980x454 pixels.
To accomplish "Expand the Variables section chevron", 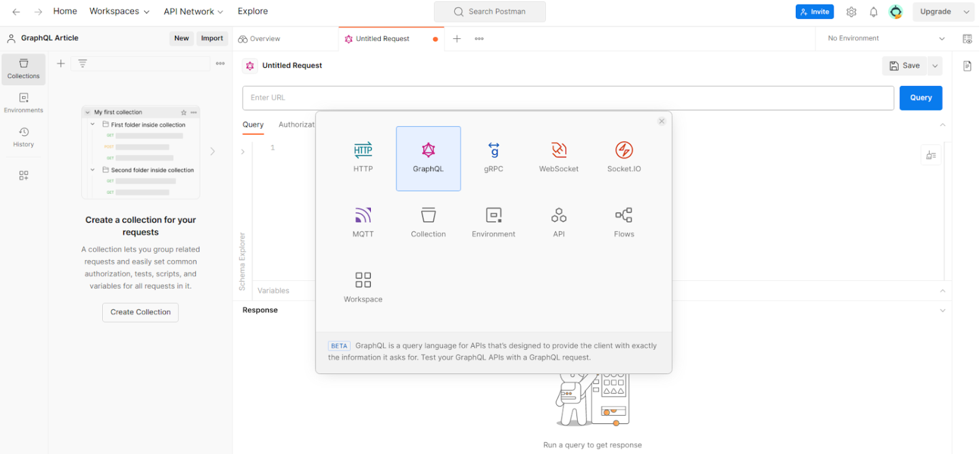I will pos(942,291).
